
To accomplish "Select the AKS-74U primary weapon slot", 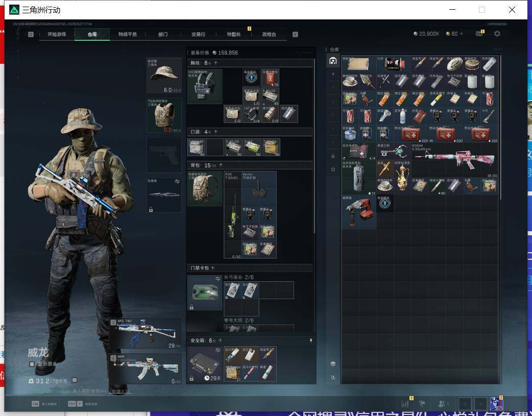I will 145,333.
